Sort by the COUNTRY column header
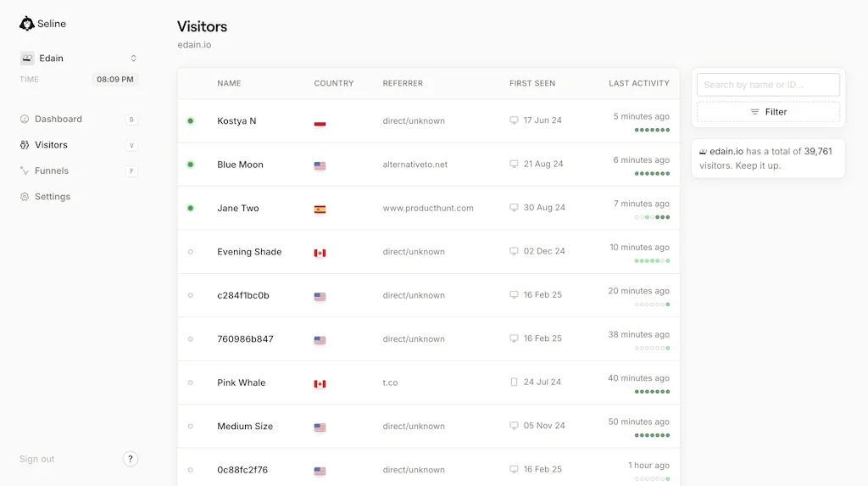The image size is (868, 486). [334, 83]
